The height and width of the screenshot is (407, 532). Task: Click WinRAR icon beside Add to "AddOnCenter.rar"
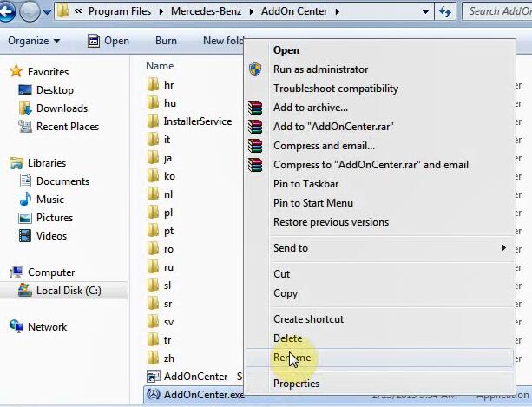point(255,127)
